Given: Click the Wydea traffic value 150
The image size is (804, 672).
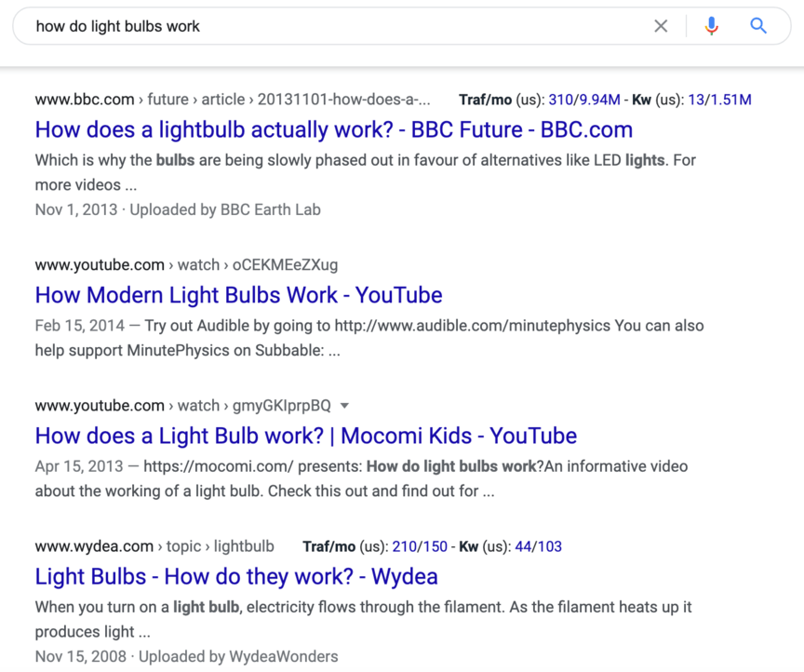Looking at the screenshot, I should tap(435, 546).
